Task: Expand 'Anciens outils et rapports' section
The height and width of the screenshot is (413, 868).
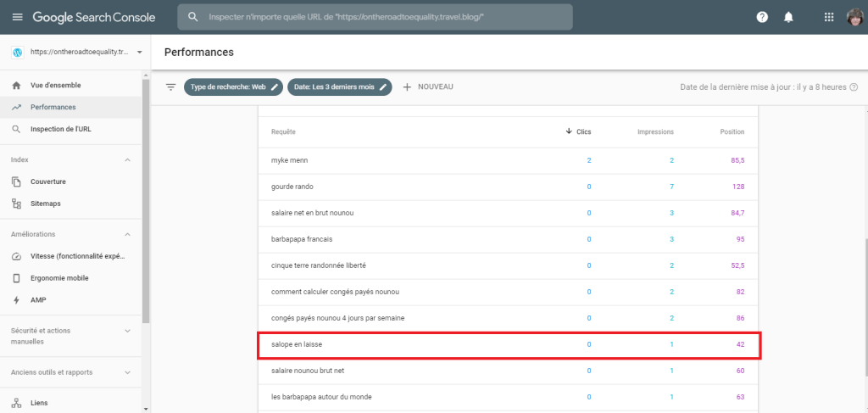Action: click(128, 371)
